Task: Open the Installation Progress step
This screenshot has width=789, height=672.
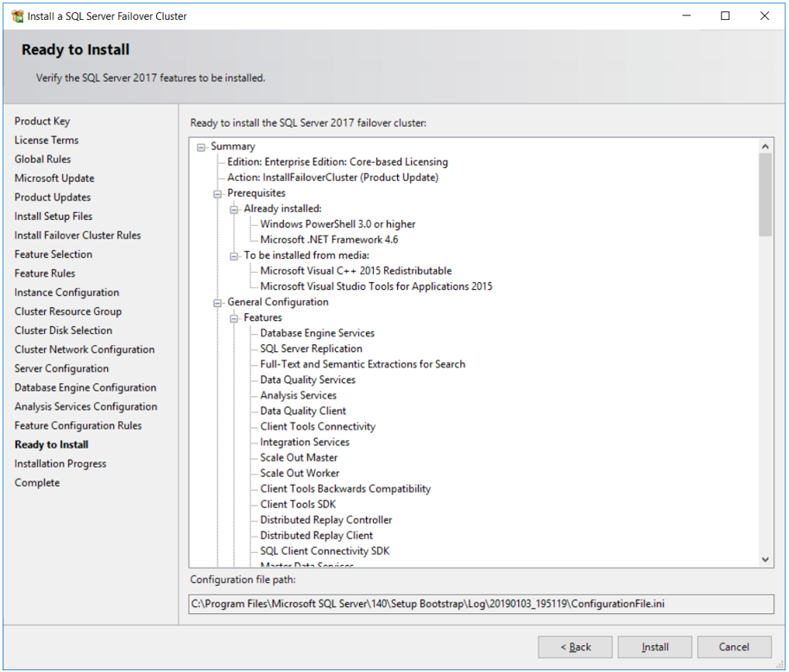Action: point(60,464)
